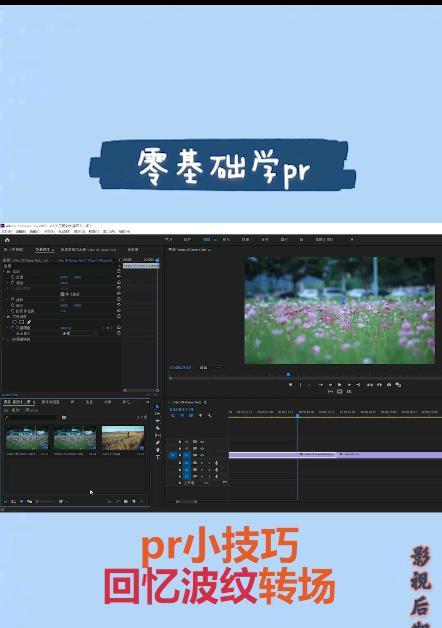Toggle the Uniform Scale checkbox
The width and height of the screenshot is (442, 628).
pyautogui.click(x=62, y=294)
